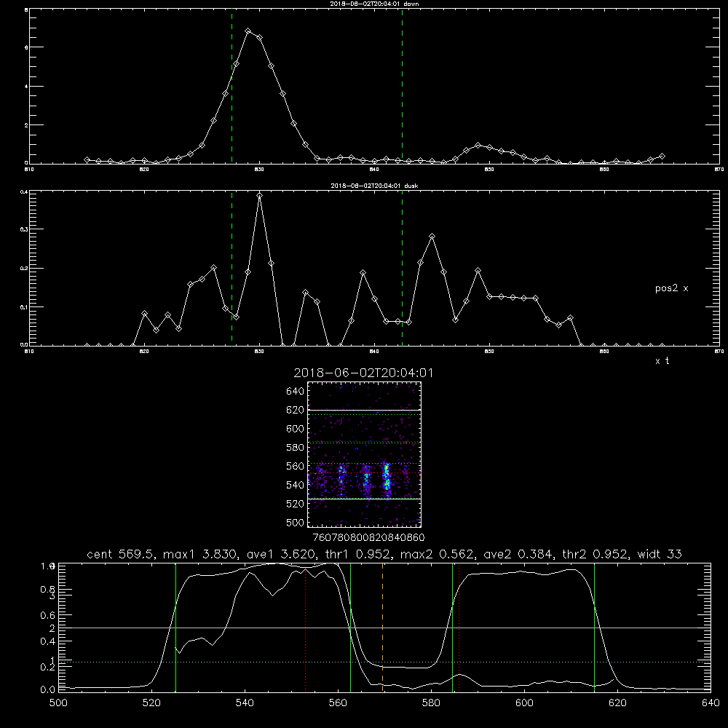Click the last diamond marker at right end of dawn curve

pyautogui.click(x=662, y=157)
